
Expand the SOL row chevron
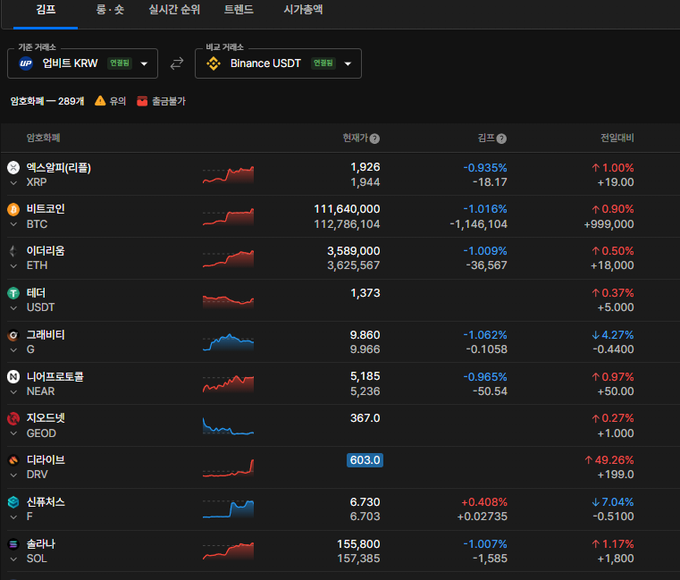pyautogui.click(x=13, y=559)
